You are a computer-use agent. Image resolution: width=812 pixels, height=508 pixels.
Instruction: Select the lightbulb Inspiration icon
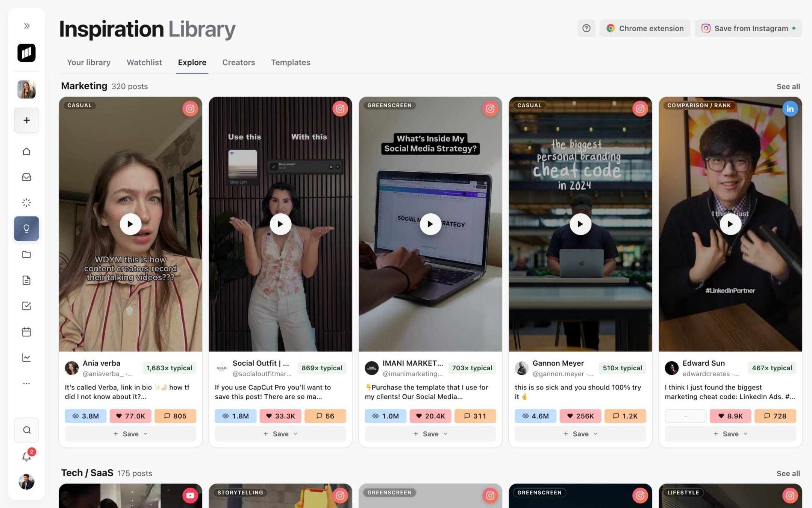pos(26,228)
